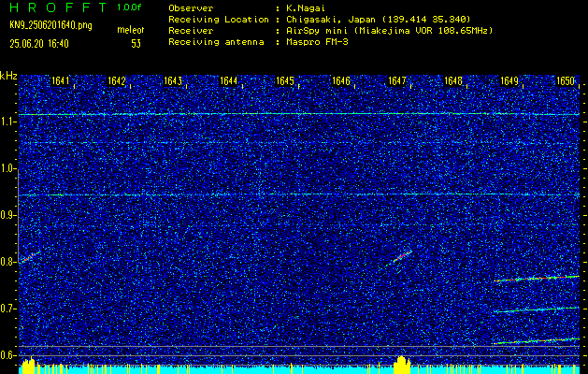588x374 pixels.
Task: Click the top sloped trace near 1649
Action: (537, 279)
